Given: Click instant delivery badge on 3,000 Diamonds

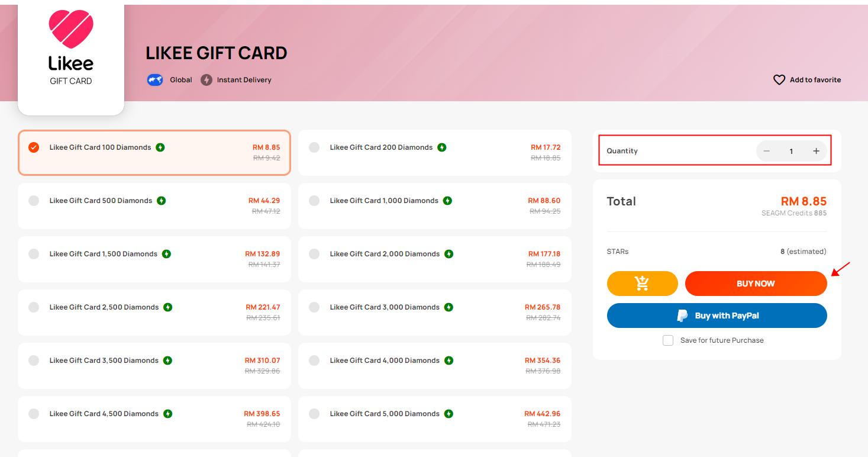Looking at the screenshot, I should coord(449,307).
